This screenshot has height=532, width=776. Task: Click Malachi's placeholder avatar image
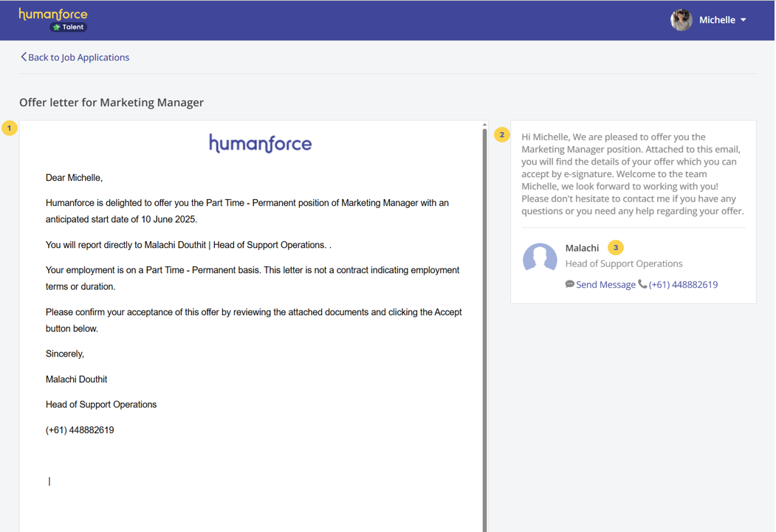(x=540, y=259)
